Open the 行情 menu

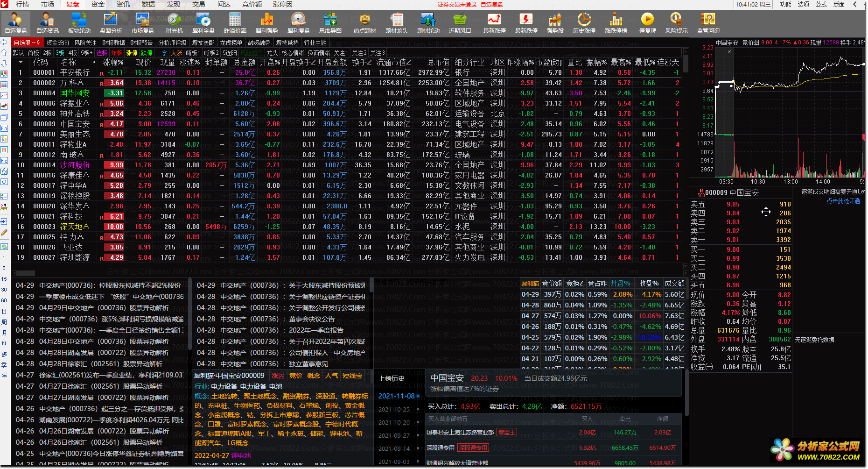pos(22,4)
